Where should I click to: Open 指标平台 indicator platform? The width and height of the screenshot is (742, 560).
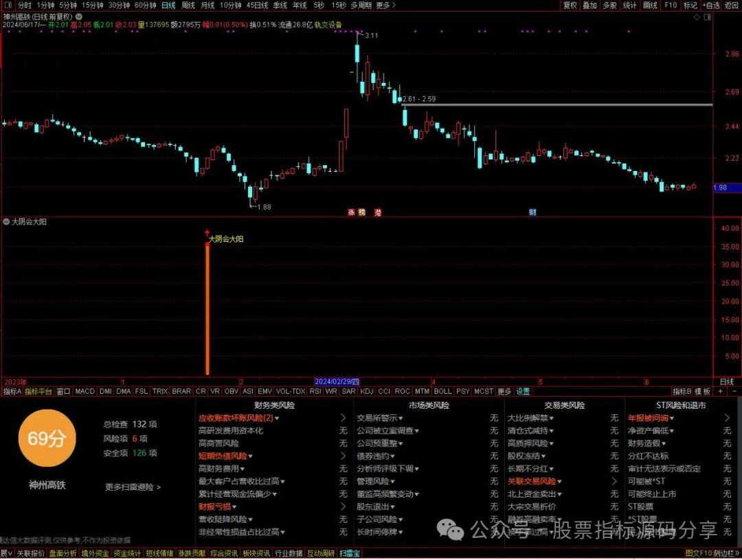pyautogui.click(x=38, y=392)
